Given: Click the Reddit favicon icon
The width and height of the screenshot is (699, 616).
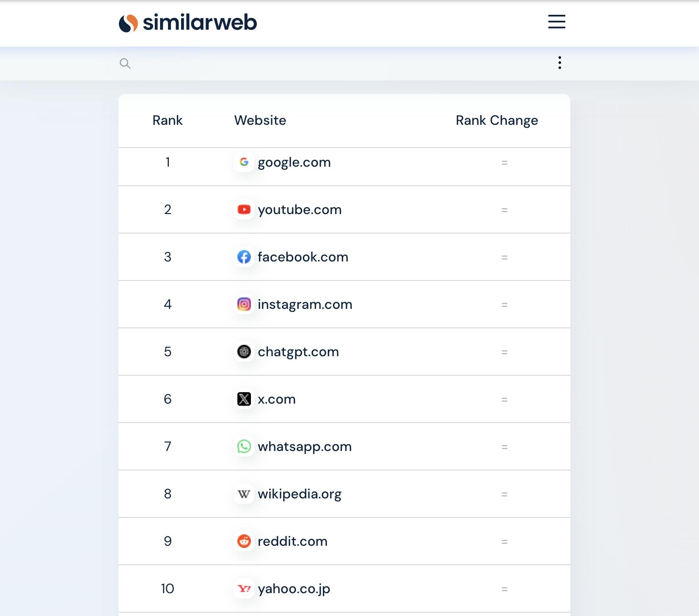Looking at the screenshot, I should coord(244,541).
